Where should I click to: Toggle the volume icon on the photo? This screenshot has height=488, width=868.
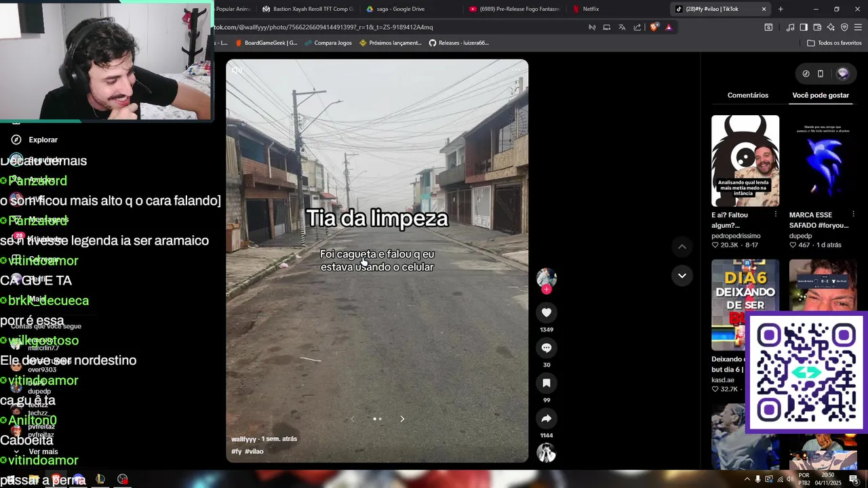pos(237,70)
